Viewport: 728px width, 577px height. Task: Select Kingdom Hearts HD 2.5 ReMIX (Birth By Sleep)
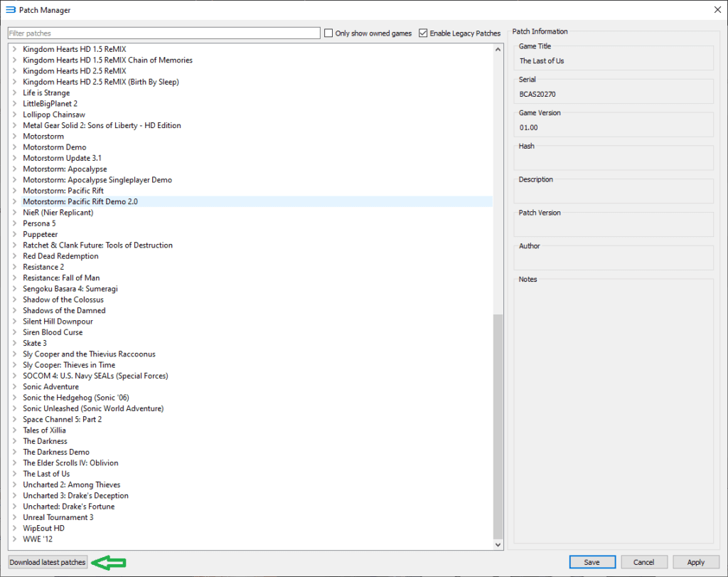[101, 82]
